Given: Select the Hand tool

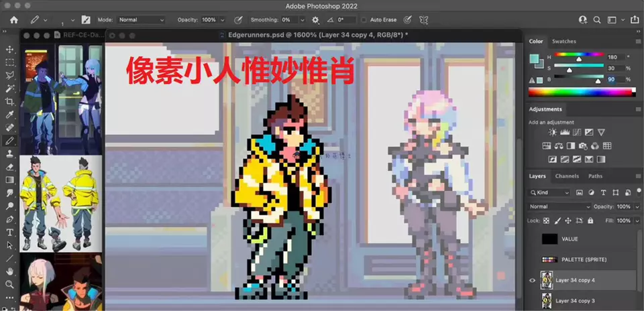Looking at the screenshot, I should (x=9, y=271).
